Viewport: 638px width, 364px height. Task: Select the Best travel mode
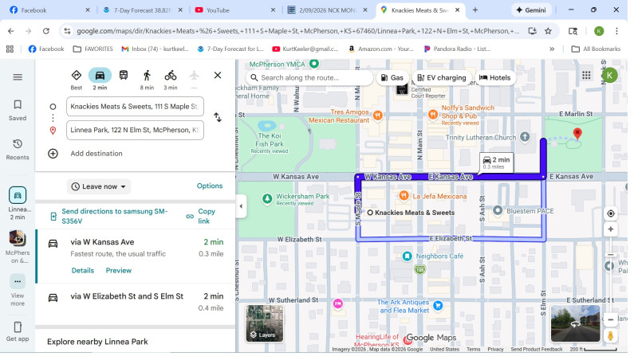coord(76,80)
